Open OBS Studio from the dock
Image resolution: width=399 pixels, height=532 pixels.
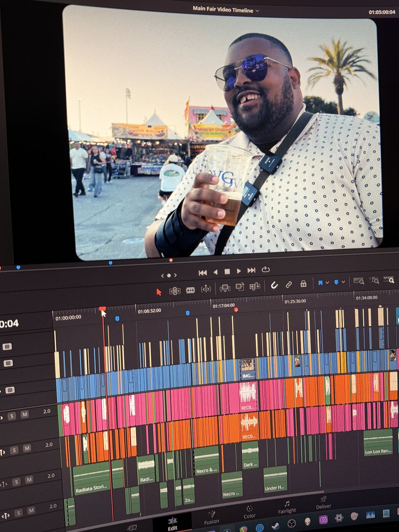[x=291, y=524]
